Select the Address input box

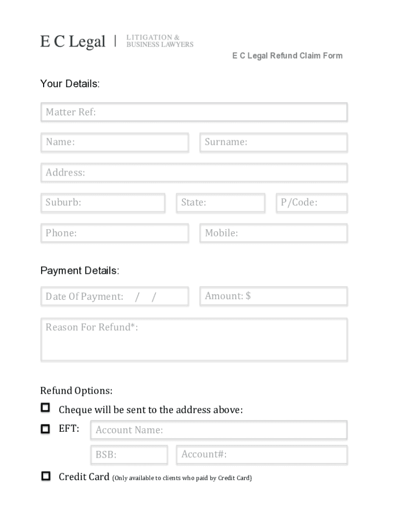coord(194,172)
